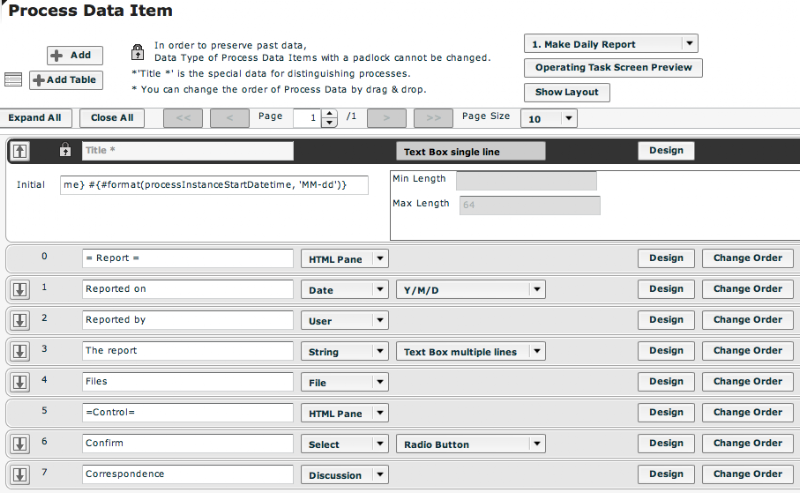Image resolution: width=800 pixels, height=493 pixels.
Task: Open the Page Size dropdown
Action: [548, 118]
